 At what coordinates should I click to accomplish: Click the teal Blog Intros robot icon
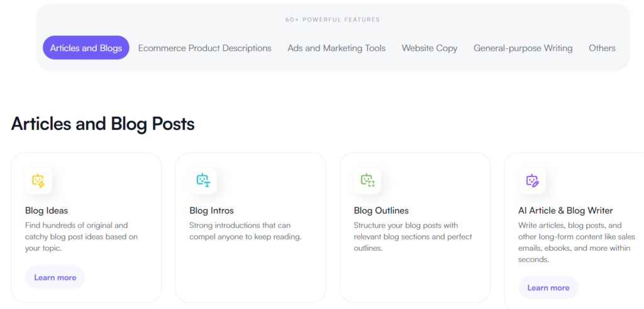point(203,180)
